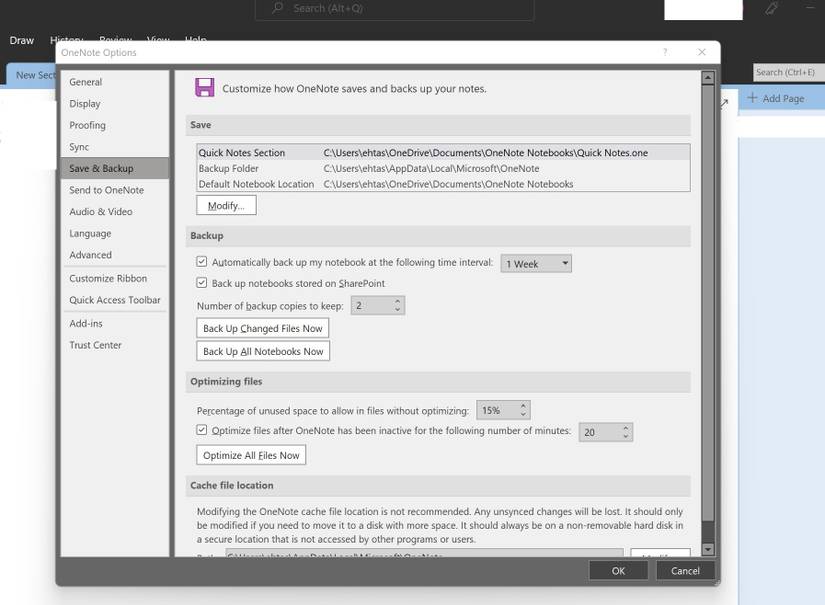The image size is (825, 605).
Task: Open the backup interval dropdown showing 1 Week
Action: click(x=562, y=262)
